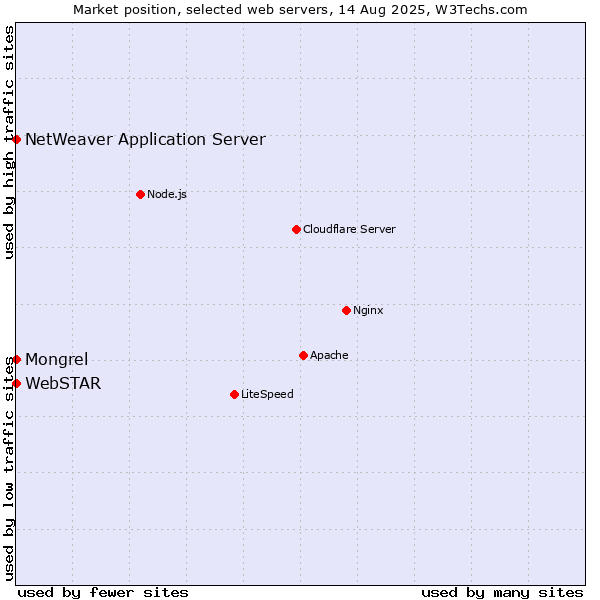Click the LiteSpeed red marker

pos(235,395)
